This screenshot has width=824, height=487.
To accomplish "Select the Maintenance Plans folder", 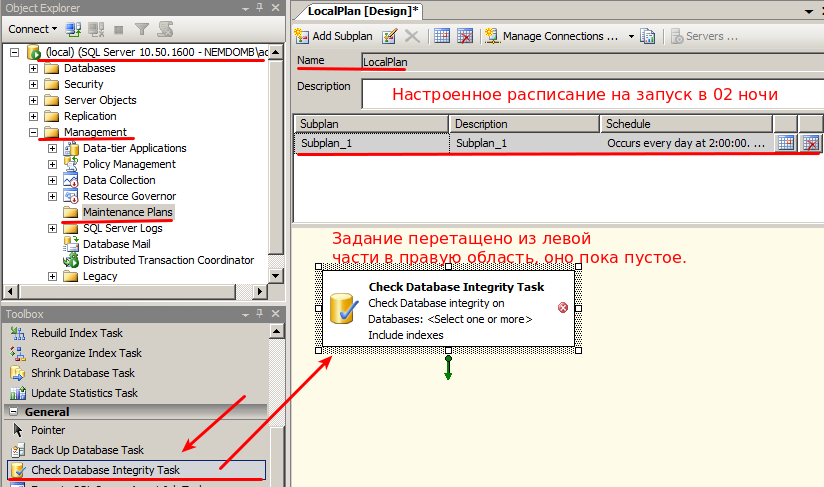I will point(128,212).
